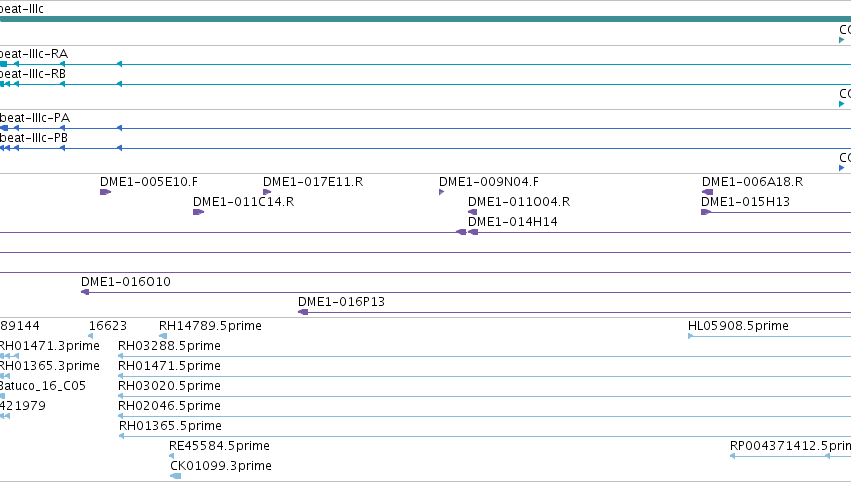Open the RH01471.5prime label
Screen dimensions: 851x482
(169, 366)
